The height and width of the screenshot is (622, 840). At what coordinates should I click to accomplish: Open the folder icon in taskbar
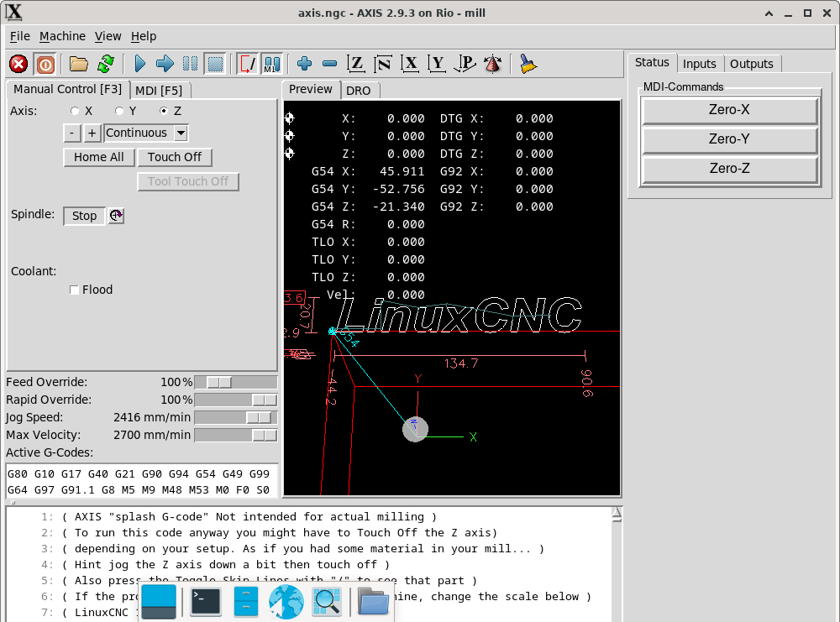(x=373, y=602)
